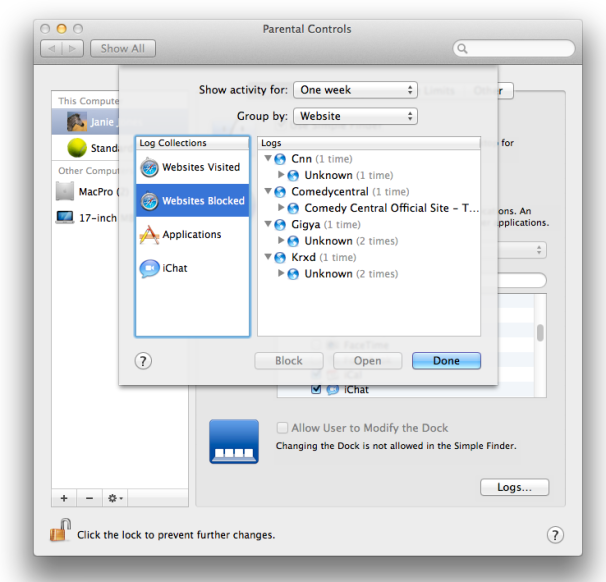Click the help button in Logs sheet
The width and height of the screenshot is (606, 582).
143,361
